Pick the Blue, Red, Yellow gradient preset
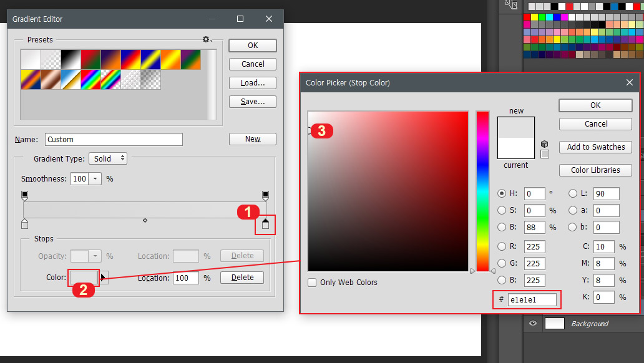The width and height of the screenshot is (644, 363). coord(130,59)
